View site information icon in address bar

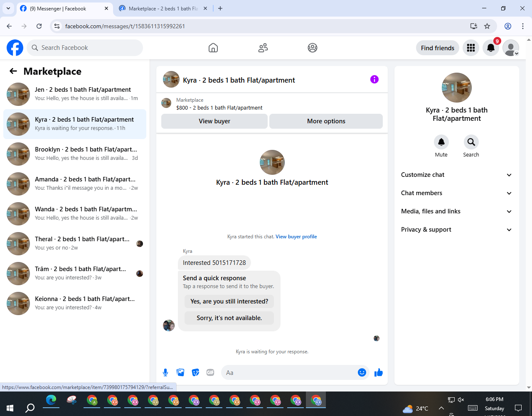coord(57,26)
